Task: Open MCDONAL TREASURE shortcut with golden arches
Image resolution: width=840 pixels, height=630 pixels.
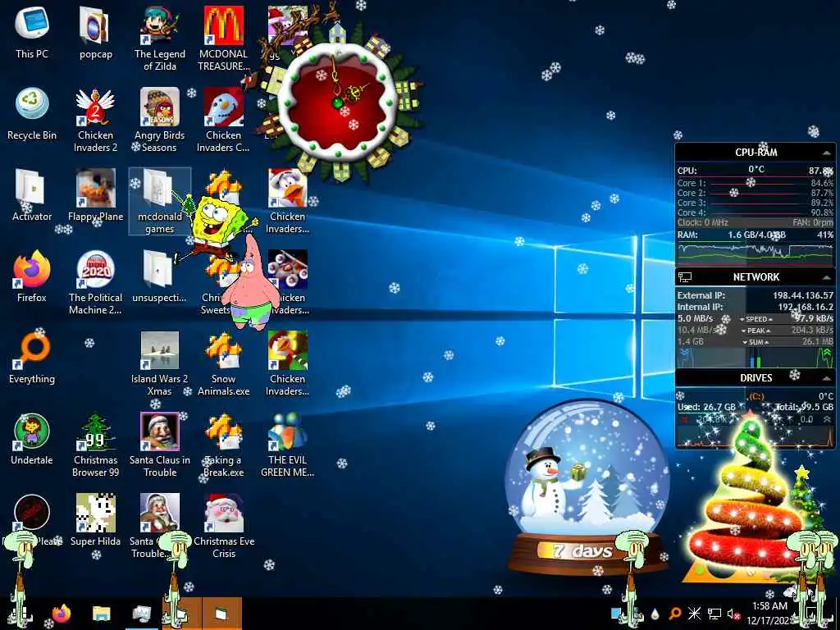Action: pos(223,39)
